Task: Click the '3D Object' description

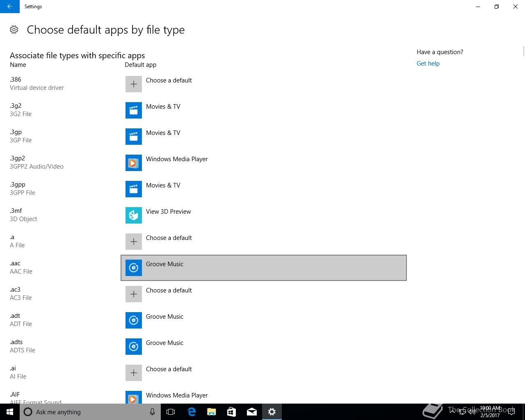Action: (23, 219)
